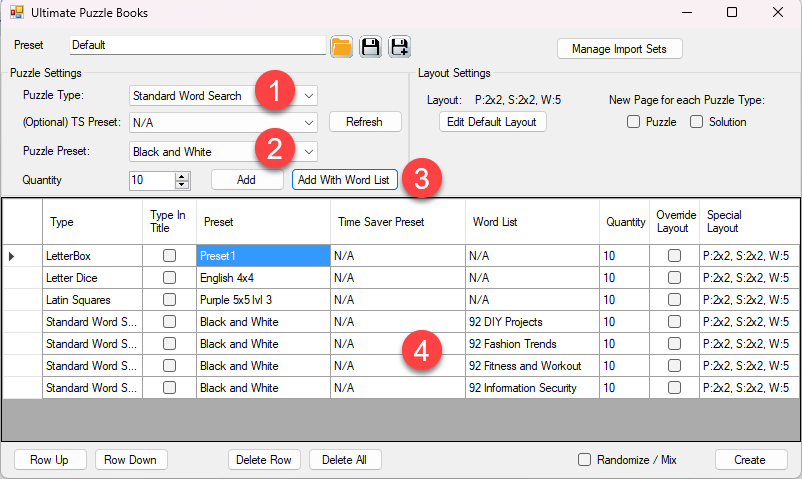802x479 pixels.
Task: Click the Word List column header
Action: click(x=532, y=222)
